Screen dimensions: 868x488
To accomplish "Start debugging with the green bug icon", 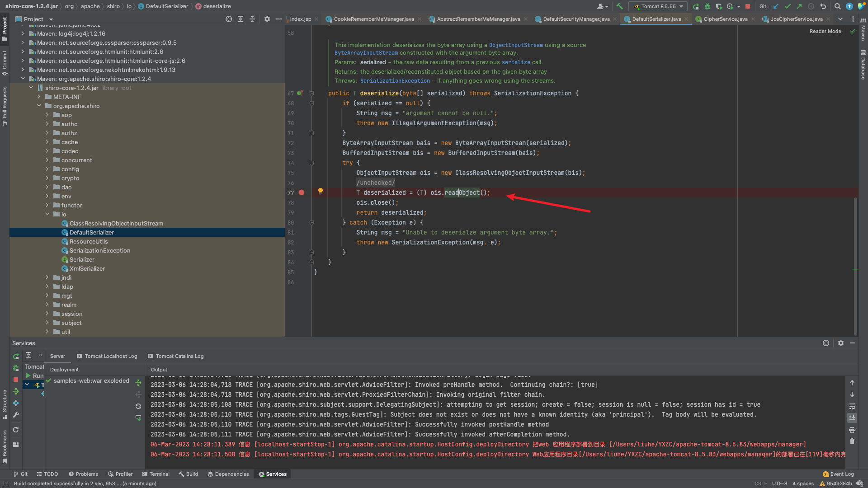I will pyautogui.click(x=708, y=6).
